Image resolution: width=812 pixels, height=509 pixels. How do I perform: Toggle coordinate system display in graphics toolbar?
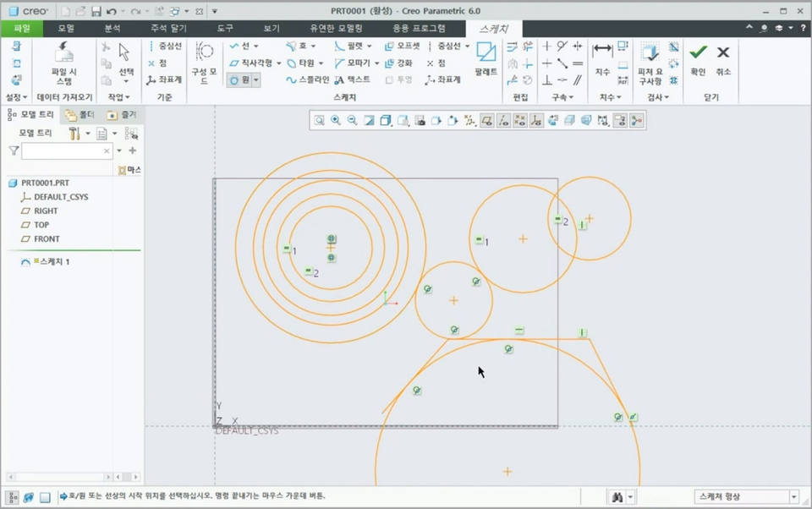pyautogui.click(x=536, y=120)
